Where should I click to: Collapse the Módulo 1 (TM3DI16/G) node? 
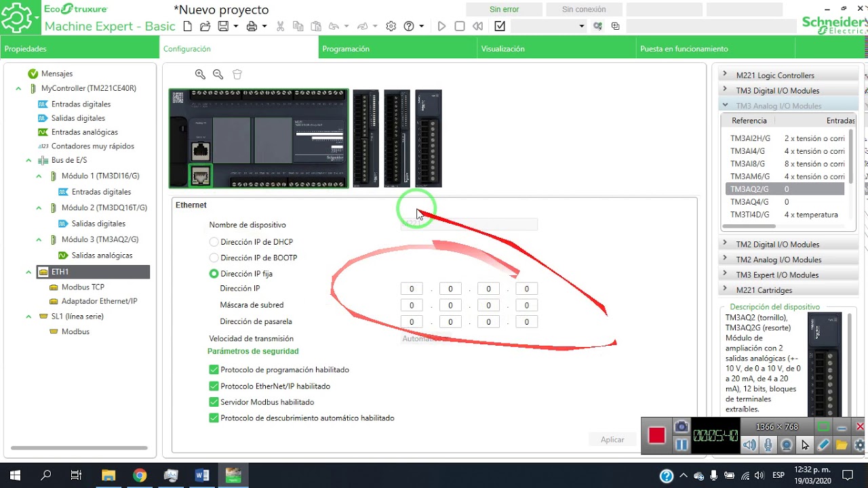click(x=39, y=176)
